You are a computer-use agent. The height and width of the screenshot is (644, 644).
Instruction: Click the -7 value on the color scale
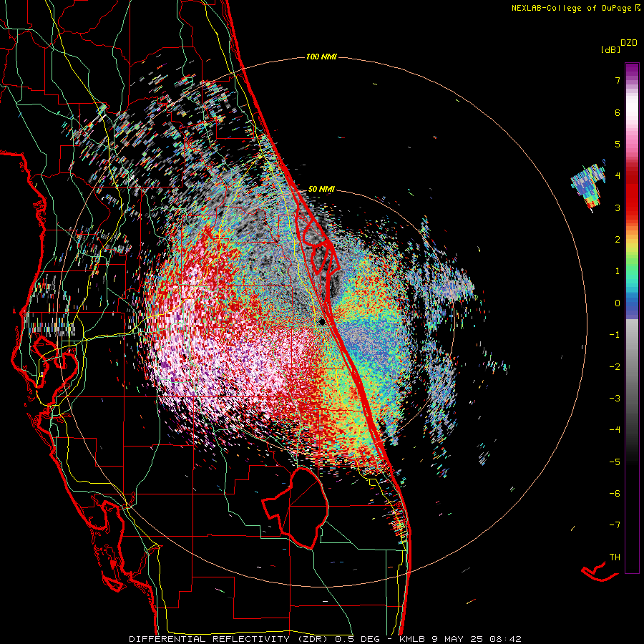pyautogui.click(x=615, y=525)
